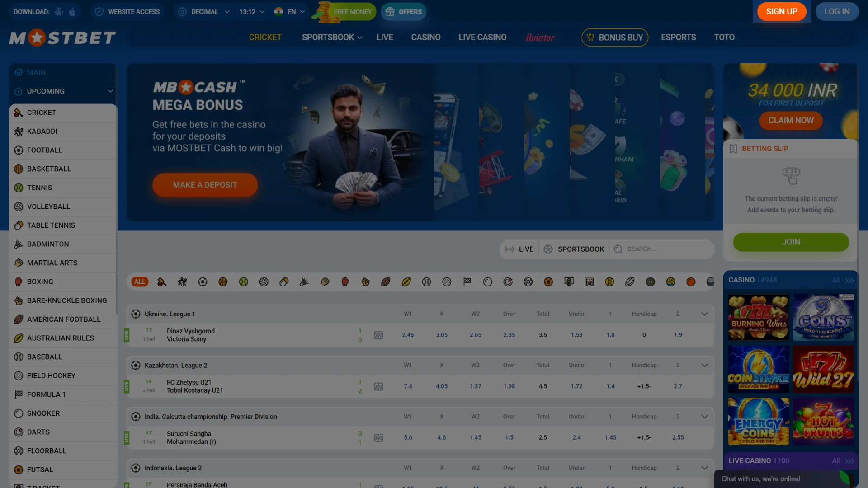Click CLAIM NOW bonus button

click(x=791, y=121)
